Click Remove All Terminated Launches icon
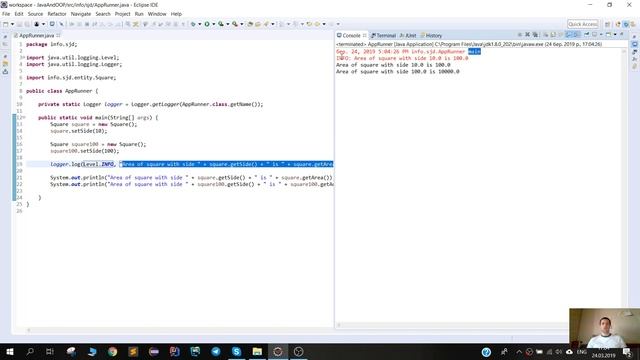The width and height of the screenshot is (640, 360). pyautogui.click(x=535, y=34)
